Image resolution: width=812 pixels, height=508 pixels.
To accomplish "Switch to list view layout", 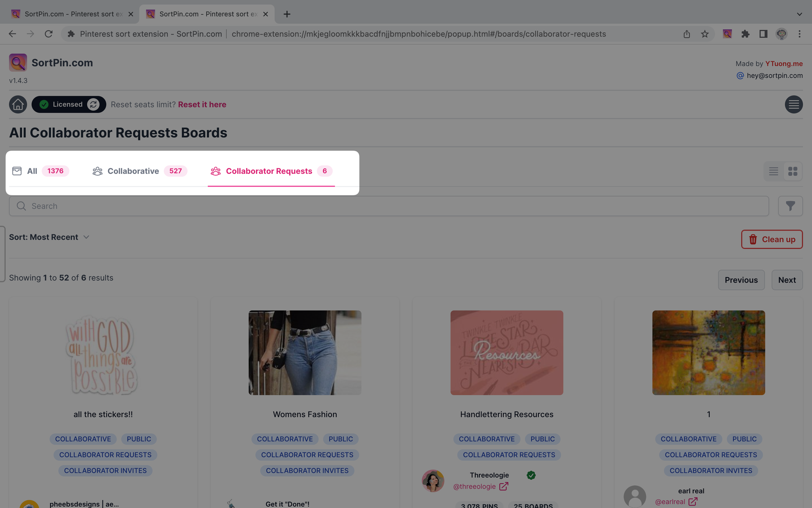I will [x=774, y=171].
